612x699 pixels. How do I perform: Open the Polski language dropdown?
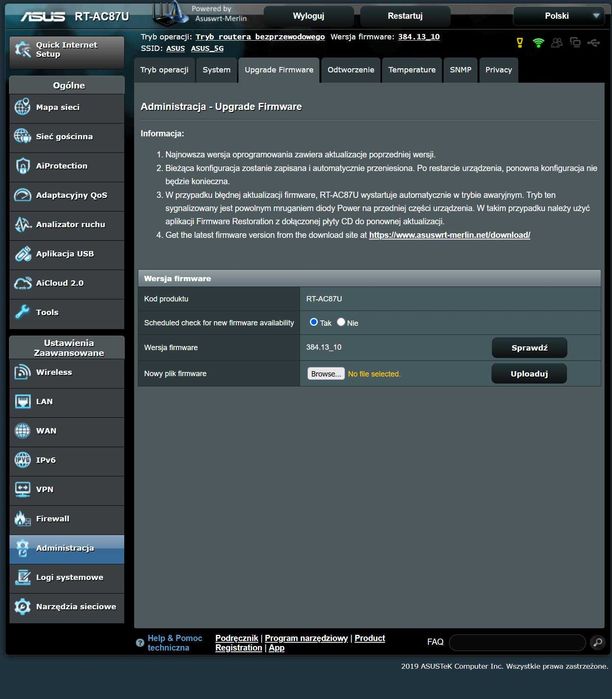[x=559, y=16]
